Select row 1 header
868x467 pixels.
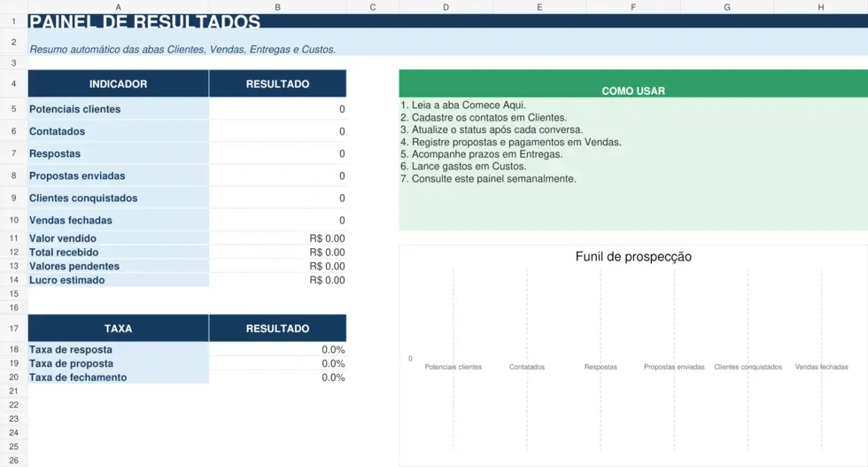14,21
